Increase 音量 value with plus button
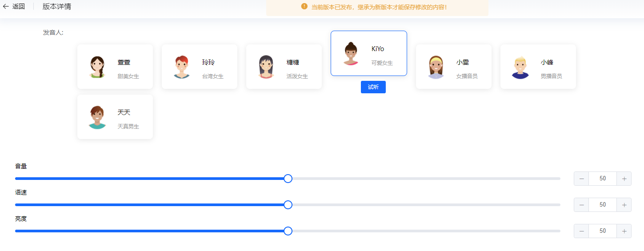The height and width of the screenshot is (251, 644). [624, 179]
